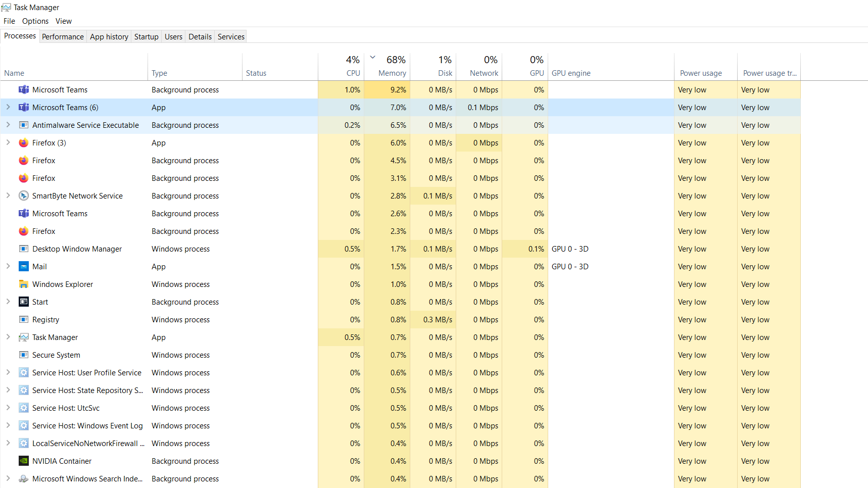
Task: Switch to the Details tab
Action: [200, 37]
